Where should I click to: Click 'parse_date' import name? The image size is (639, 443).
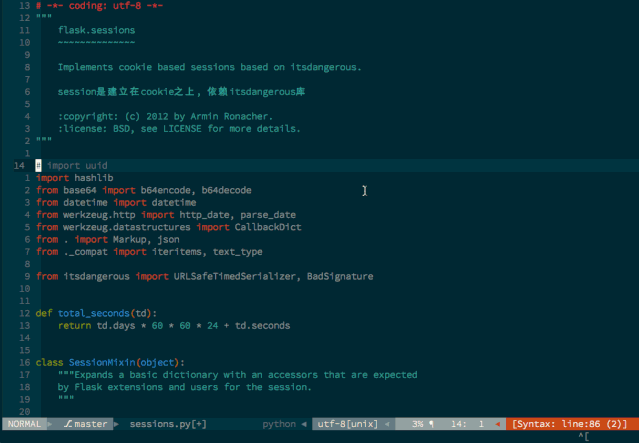click(268, 215)
